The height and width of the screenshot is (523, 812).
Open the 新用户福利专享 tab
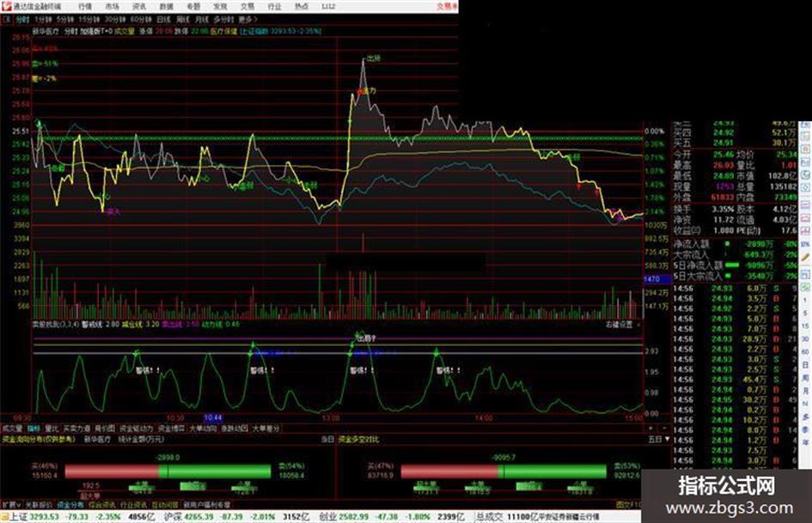(x=207, y=504)
